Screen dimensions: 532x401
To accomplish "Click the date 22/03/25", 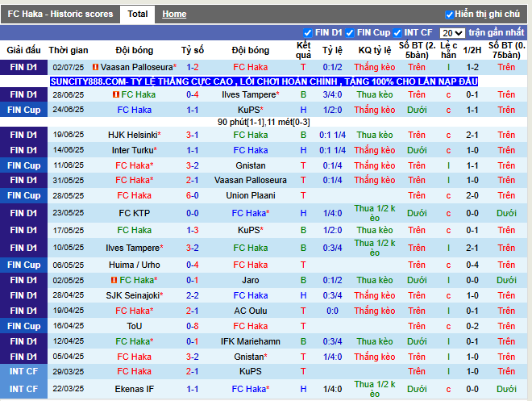I will 69,389.
